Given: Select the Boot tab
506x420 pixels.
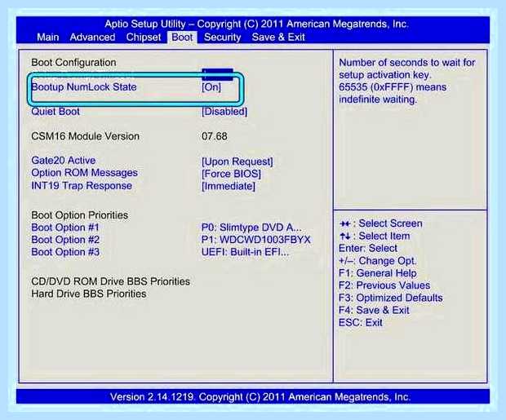Looking at the screenshot, I should coord(182,37).
